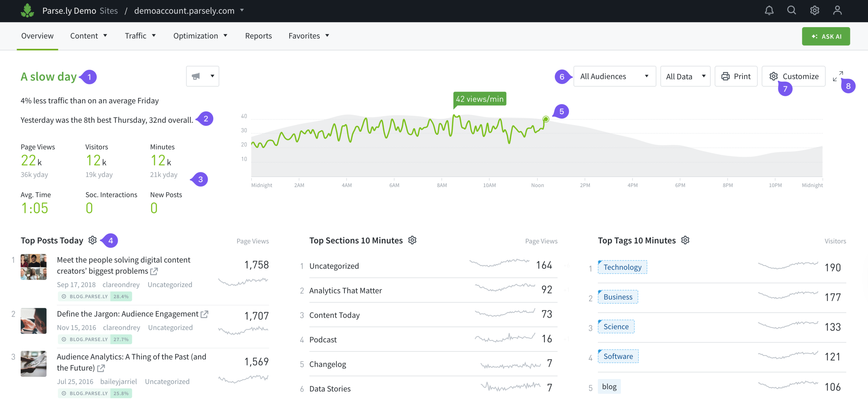
Task: Click the expand fullscreen arrows icon
Action: point(838,76)
